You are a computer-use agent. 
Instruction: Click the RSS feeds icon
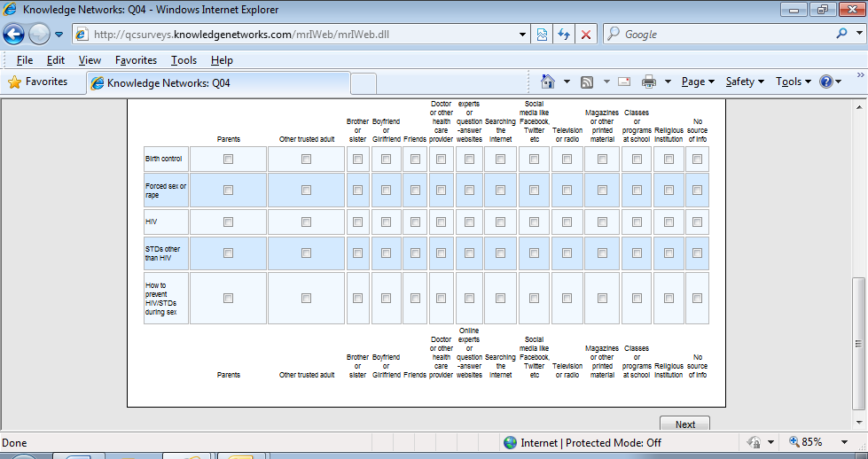pos(587,82)
